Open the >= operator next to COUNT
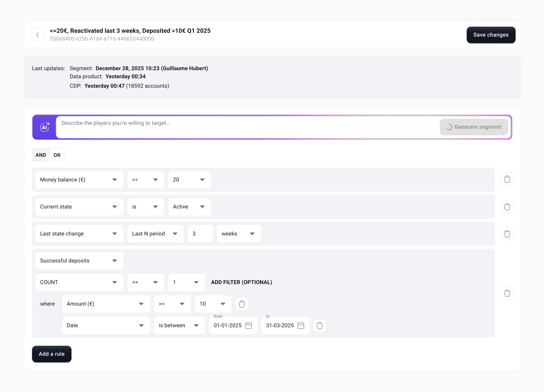544x392 pixels. pyautogui.click(x=146, y=282)
